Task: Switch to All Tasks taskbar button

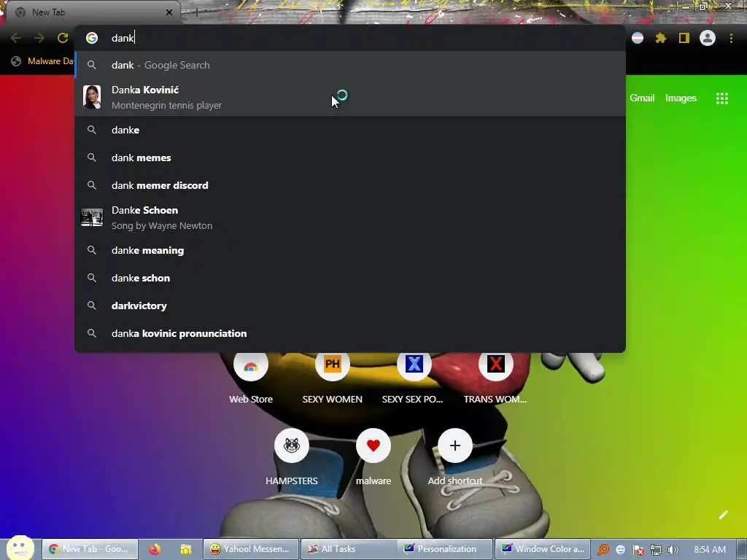Action: pos(349,549)
